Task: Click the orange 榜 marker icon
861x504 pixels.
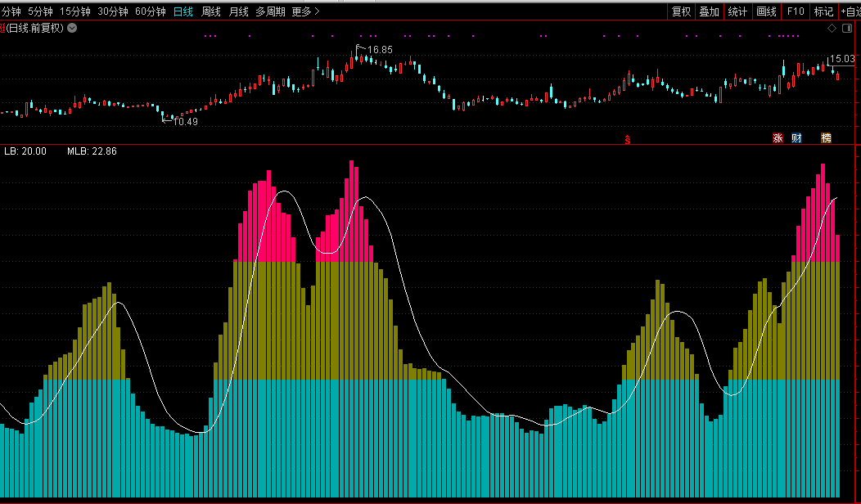Action: pyautogui.click(x=827, y=137)
